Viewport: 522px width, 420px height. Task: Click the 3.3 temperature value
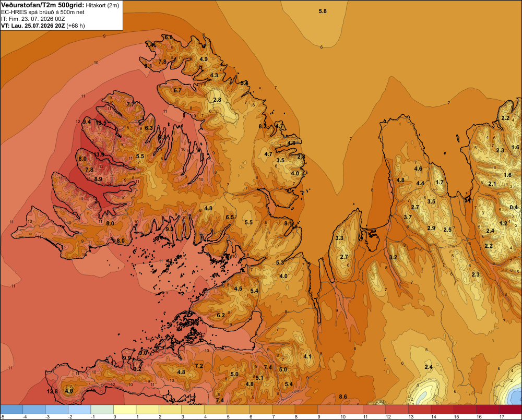339,238
